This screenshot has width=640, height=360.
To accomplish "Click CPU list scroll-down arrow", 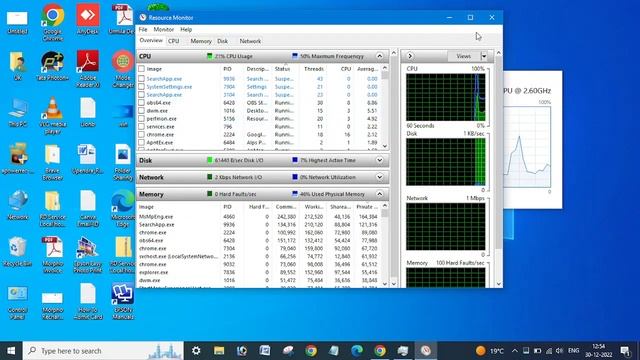I will 384,146.
